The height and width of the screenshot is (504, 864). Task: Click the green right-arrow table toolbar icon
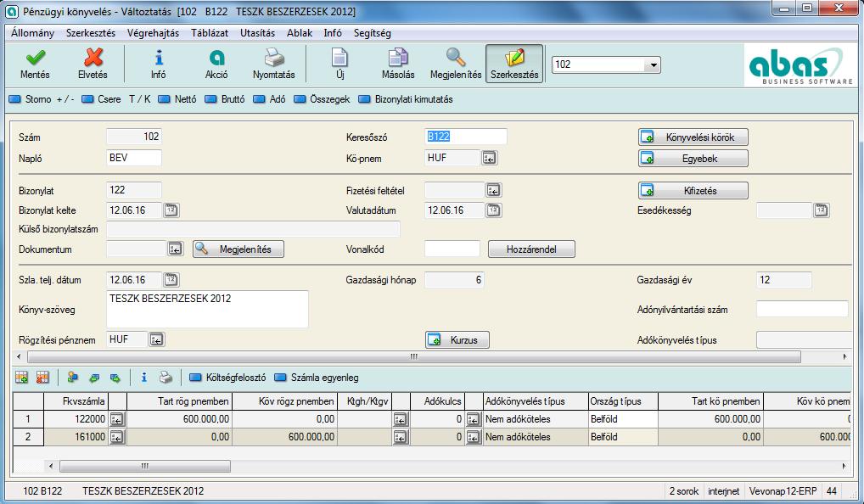(115, 378)
